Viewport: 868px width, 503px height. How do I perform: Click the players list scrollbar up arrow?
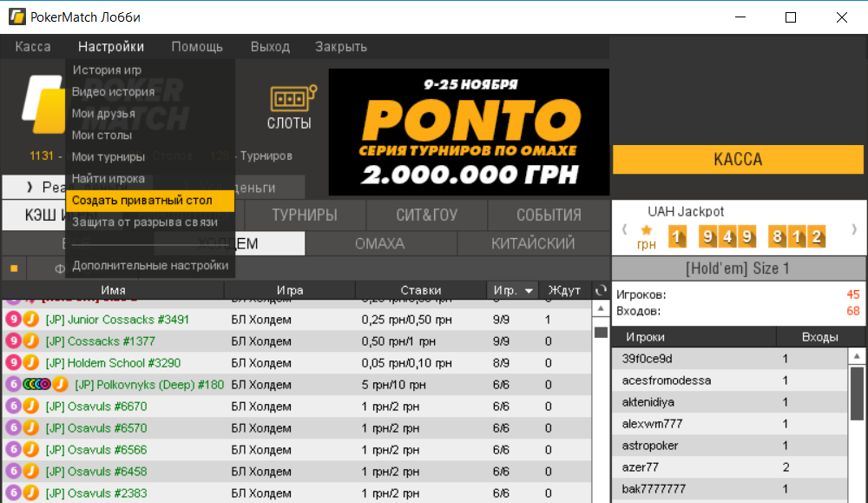click(857, 356)
